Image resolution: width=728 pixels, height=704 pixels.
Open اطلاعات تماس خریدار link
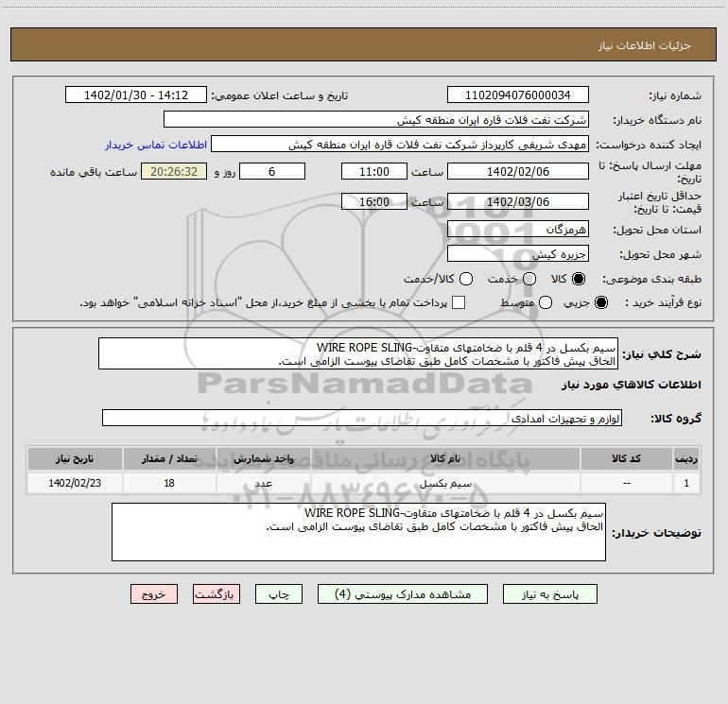point(156,145)
